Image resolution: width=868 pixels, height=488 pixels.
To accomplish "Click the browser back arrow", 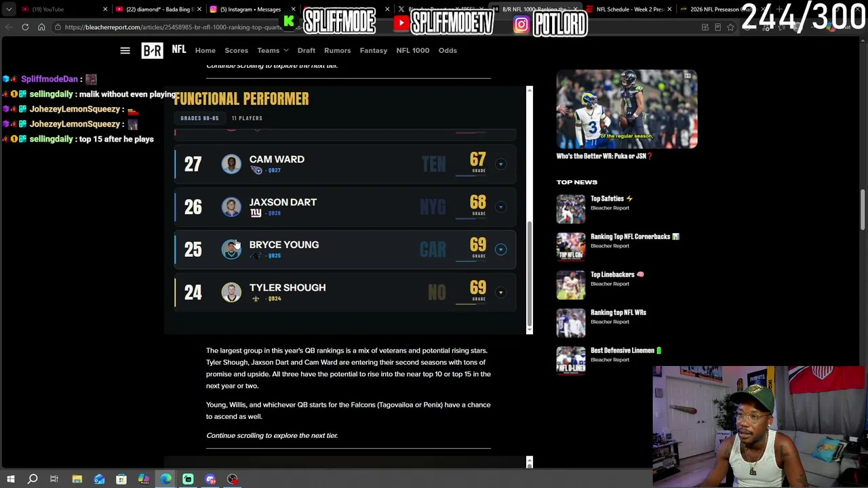I will click(x=9, y=27).
